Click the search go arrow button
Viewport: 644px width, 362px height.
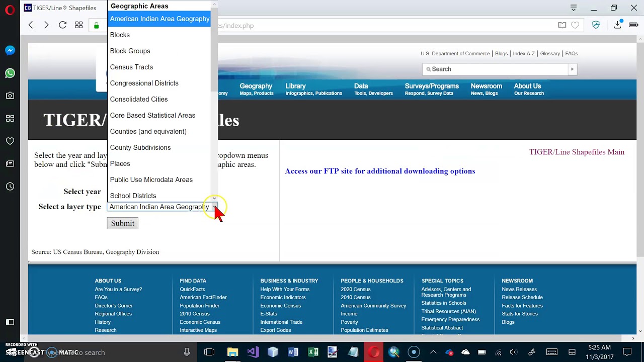click(x=572, y=69)
